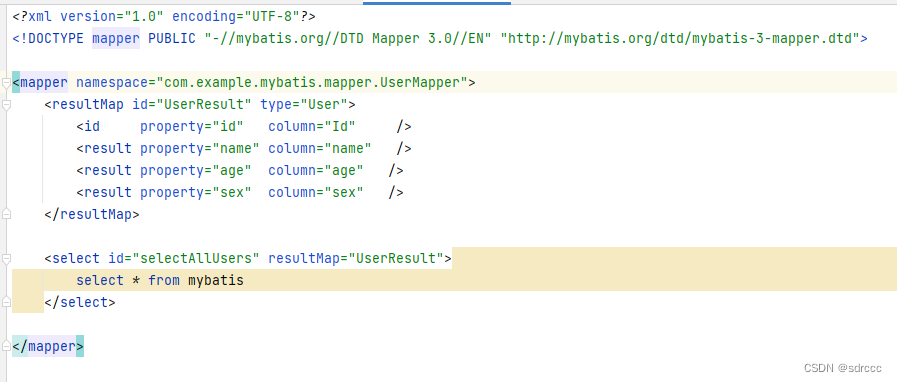This screenshot has width=897, height=382.
Task: Click the PUBLIC keyword
Action: pyautogui.click(x=172, y=39)
